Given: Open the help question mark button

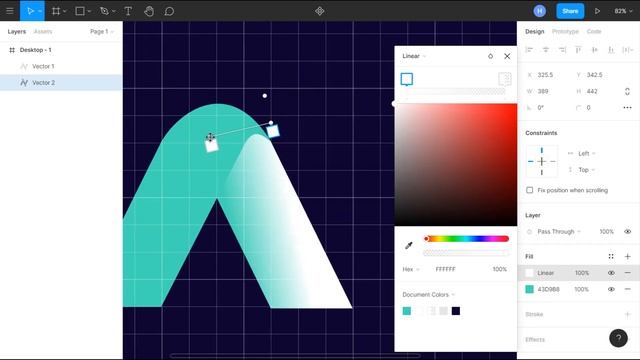Looking at the screenshot, I should coord(618,338).
